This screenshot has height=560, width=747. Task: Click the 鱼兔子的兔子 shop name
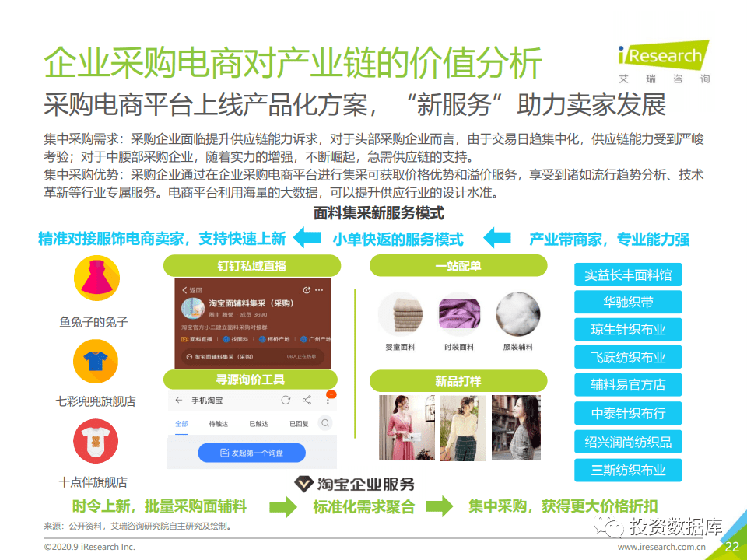tap(93, 322)
